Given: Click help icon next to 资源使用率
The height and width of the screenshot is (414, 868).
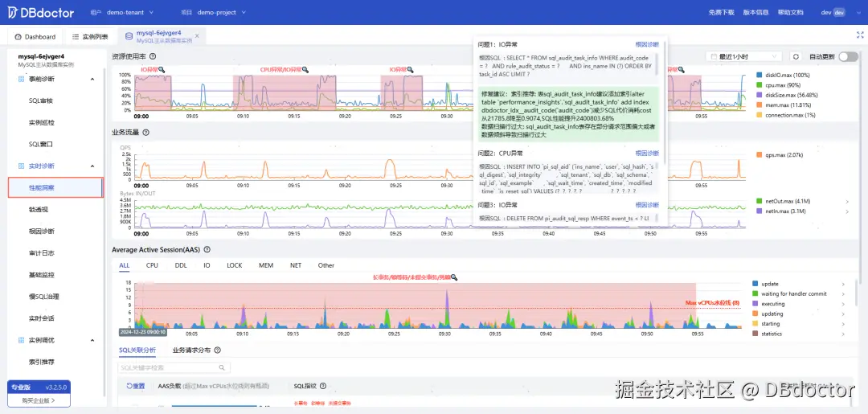Looking at the screenshot, I should click(x=153, y=56).
